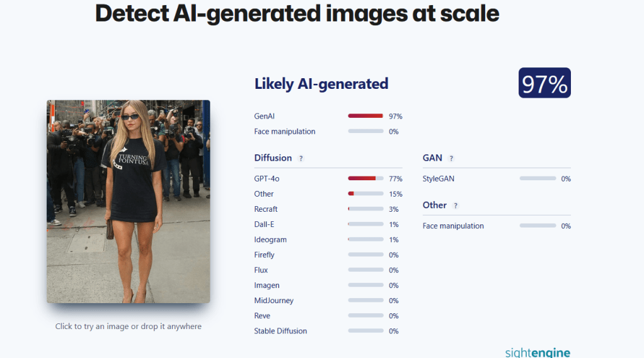644x358 pixels.
Task: Click the 97% score badge
Action: click(544, 83)
